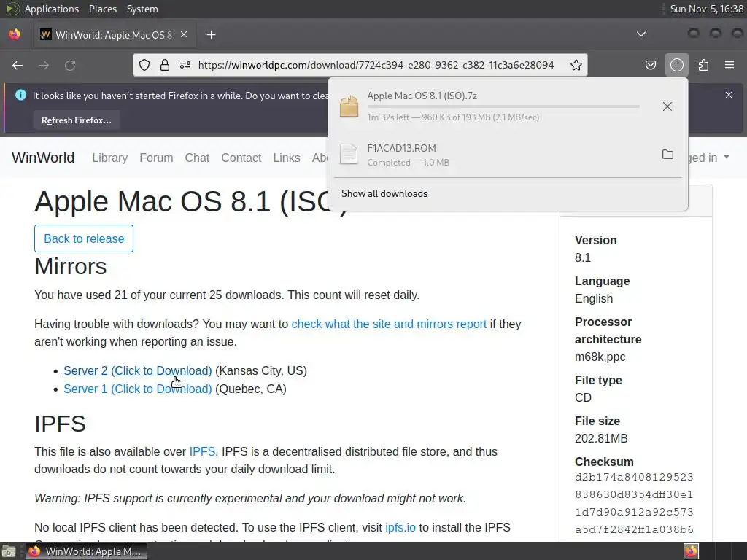
Task: Click the file size value 202.81MB
Action: 601,438
